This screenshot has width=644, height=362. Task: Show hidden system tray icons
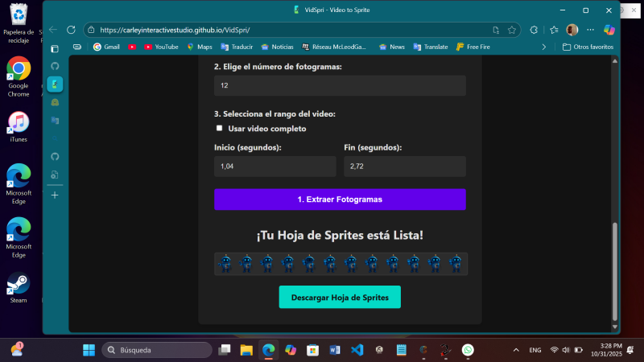[515, 350]
